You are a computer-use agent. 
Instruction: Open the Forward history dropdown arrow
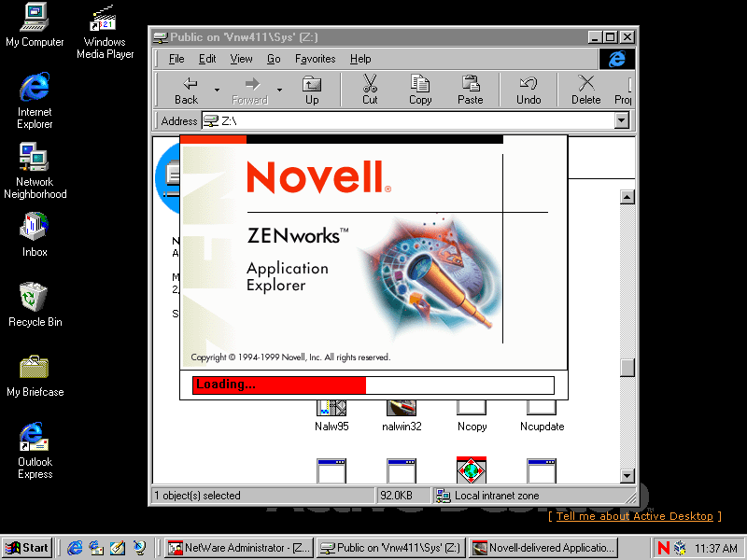tap(279, 90)
